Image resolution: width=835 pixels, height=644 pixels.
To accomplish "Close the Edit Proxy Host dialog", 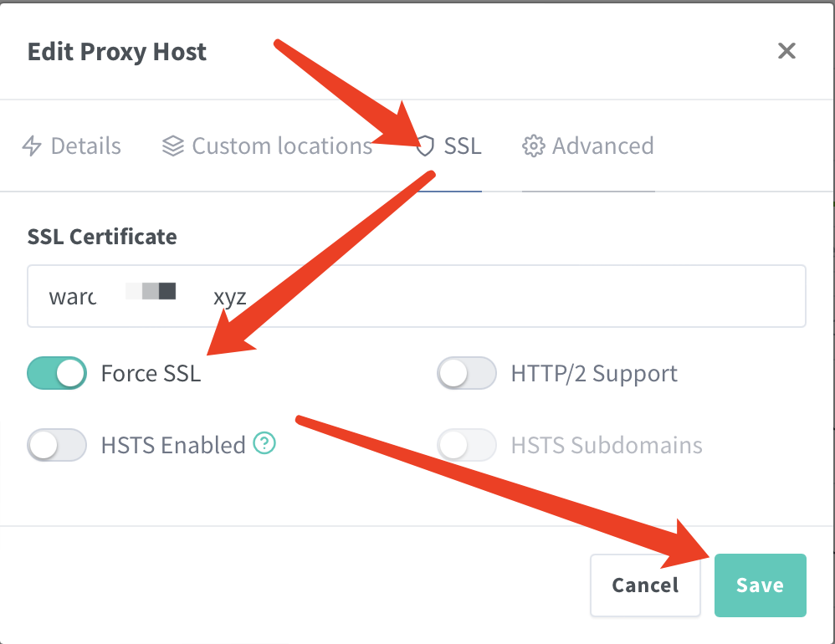I will point(786,51).
